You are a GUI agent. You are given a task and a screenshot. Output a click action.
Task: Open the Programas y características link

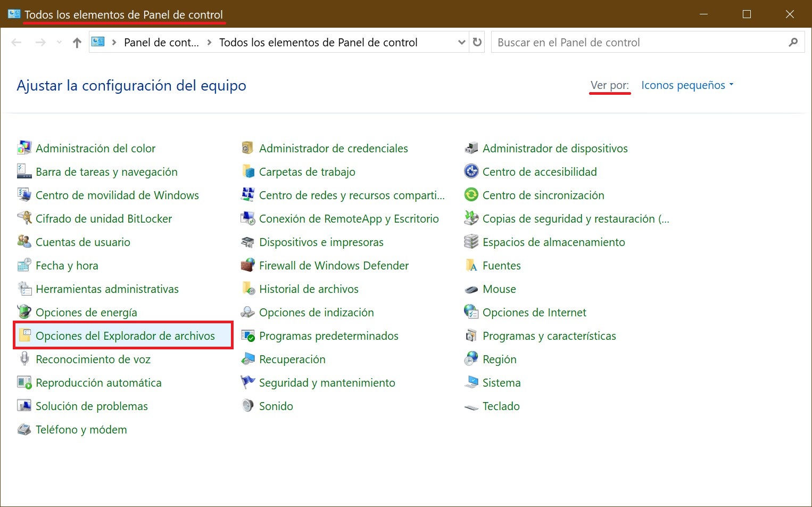coord(549,336)
